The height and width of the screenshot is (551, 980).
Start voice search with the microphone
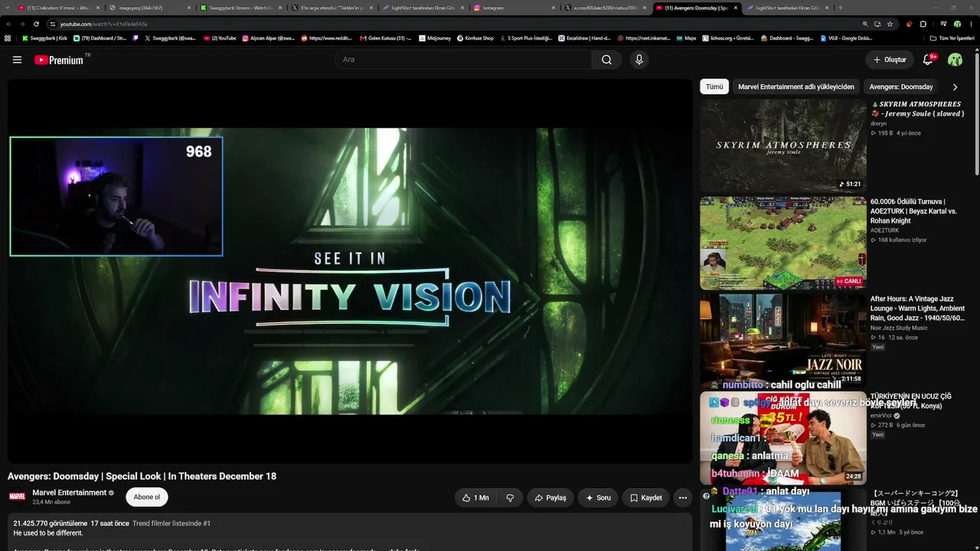[x=639, y=60]
